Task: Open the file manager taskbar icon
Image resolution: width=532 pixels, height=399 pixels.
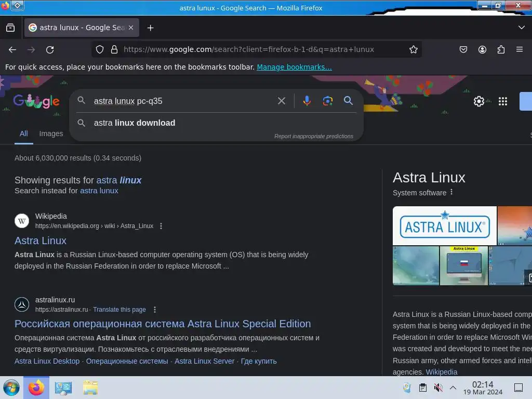Action: tap(90, 388)
